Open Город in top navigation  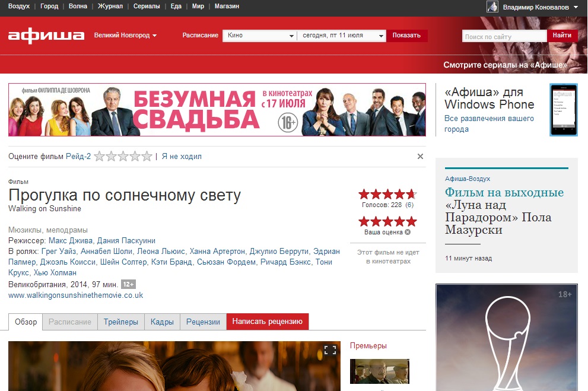point(49,7)
